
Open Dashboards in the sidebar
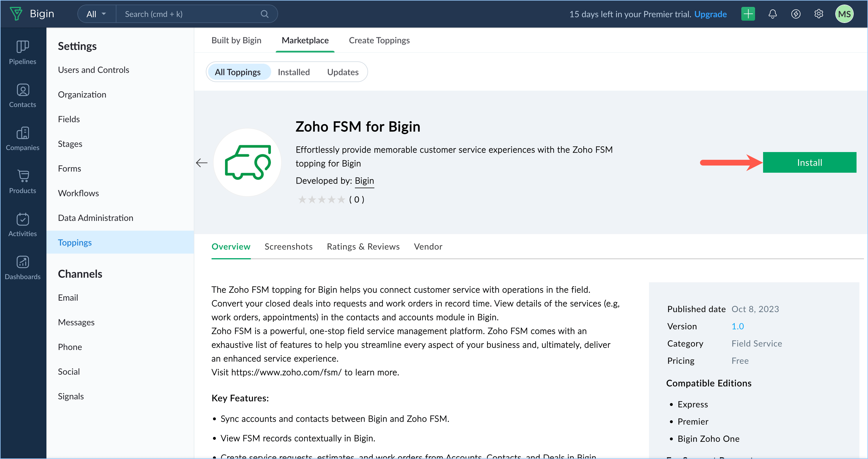[23, 267]
